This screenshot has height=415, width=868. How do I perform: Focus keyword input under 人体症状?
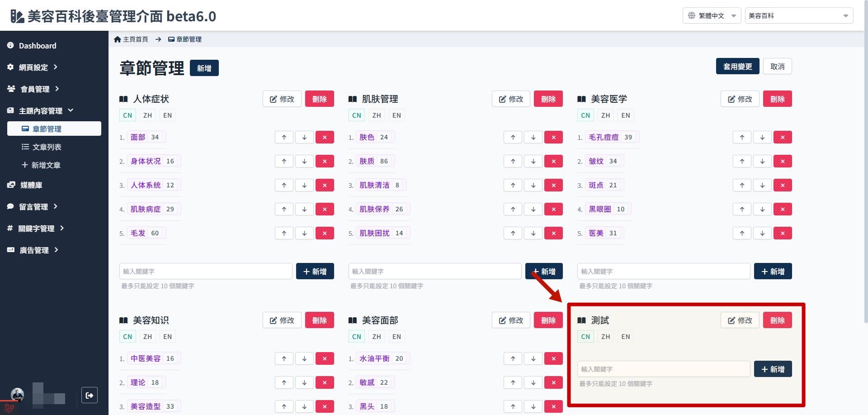pyautogui.click(x=206, y=271)
